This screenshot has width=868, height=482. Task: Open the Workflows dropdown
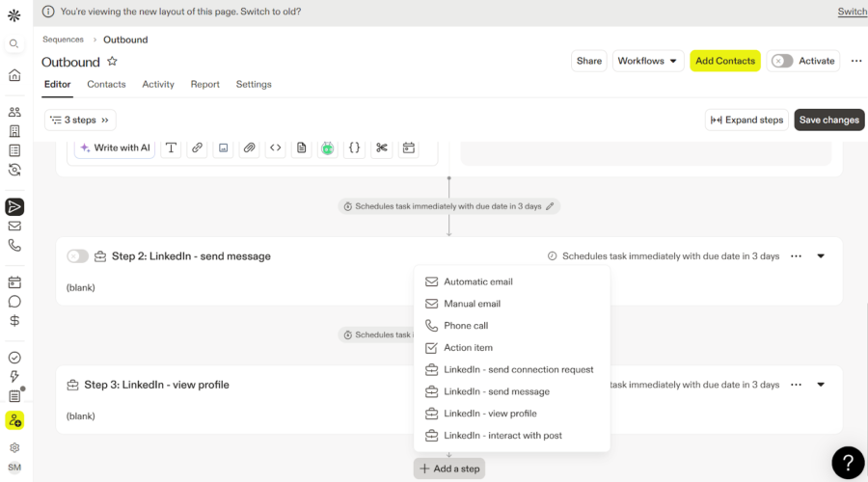tap(648, 61)
